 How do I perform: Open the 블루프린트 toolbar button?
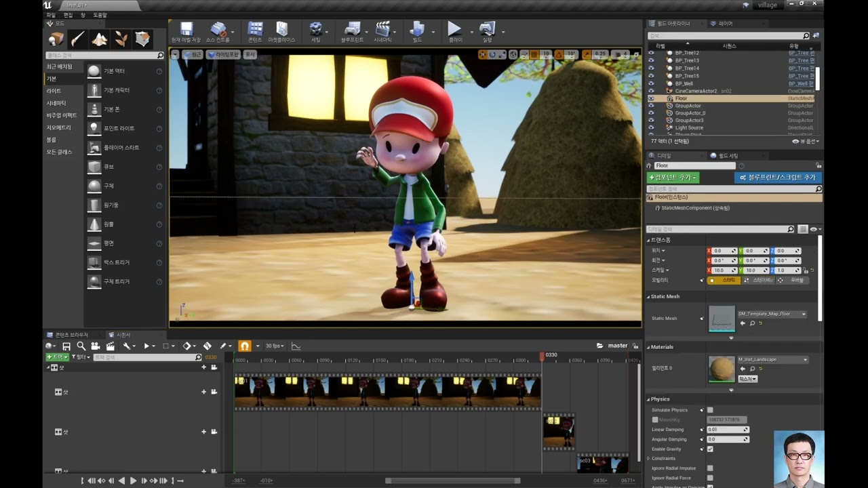coord(352,32)
